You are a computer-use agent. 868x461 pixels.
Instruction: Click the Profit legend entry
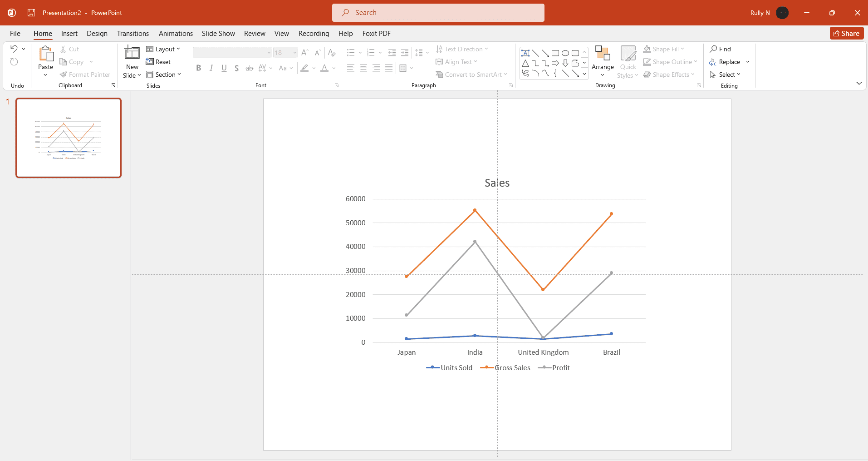click(x=554, y=368)
